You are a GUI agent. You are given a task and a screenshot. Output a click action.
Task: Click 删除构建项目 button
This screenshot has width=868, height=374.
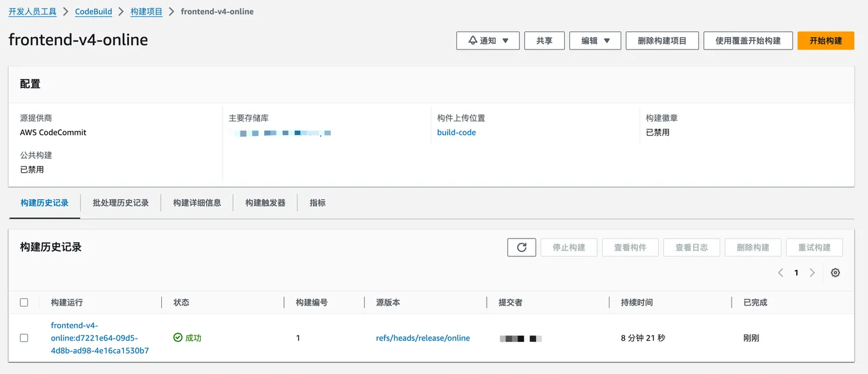[662, 41]
